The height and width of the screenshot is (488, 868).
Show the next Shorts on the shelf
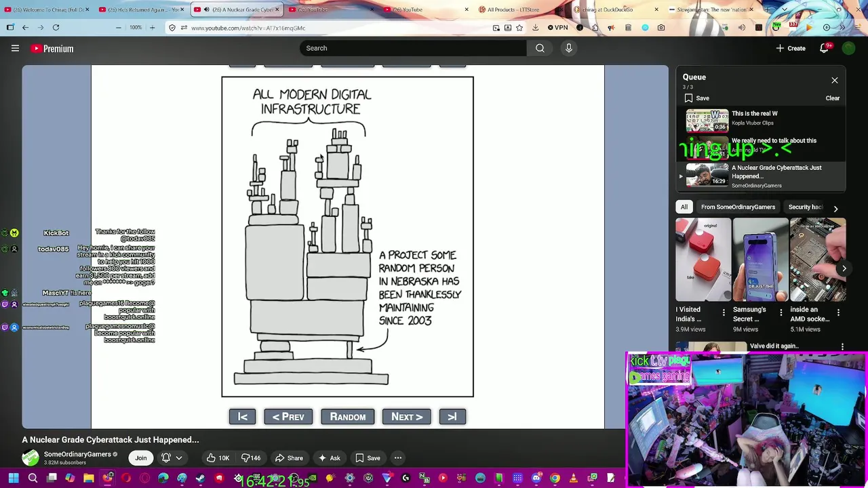coord(844,268)
